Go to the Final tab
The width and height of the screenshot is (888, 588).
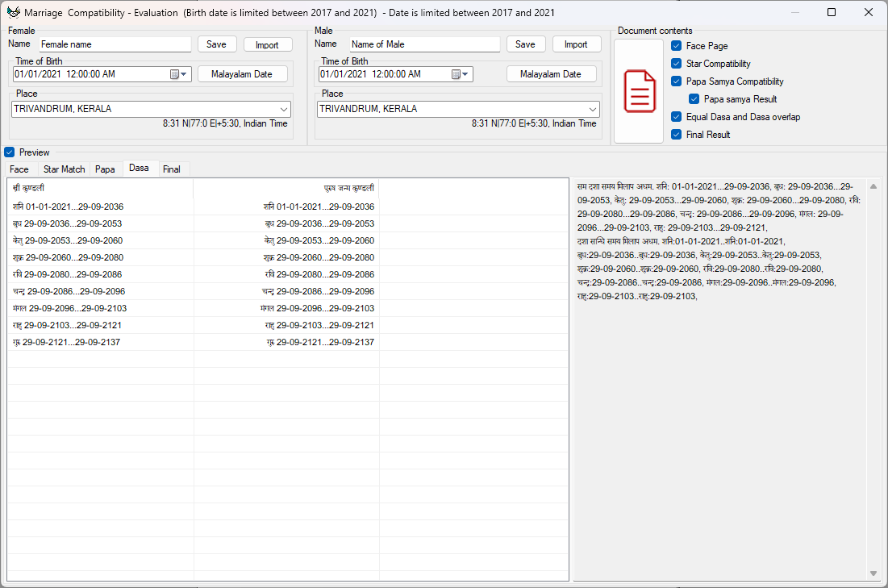click(172, 169)
